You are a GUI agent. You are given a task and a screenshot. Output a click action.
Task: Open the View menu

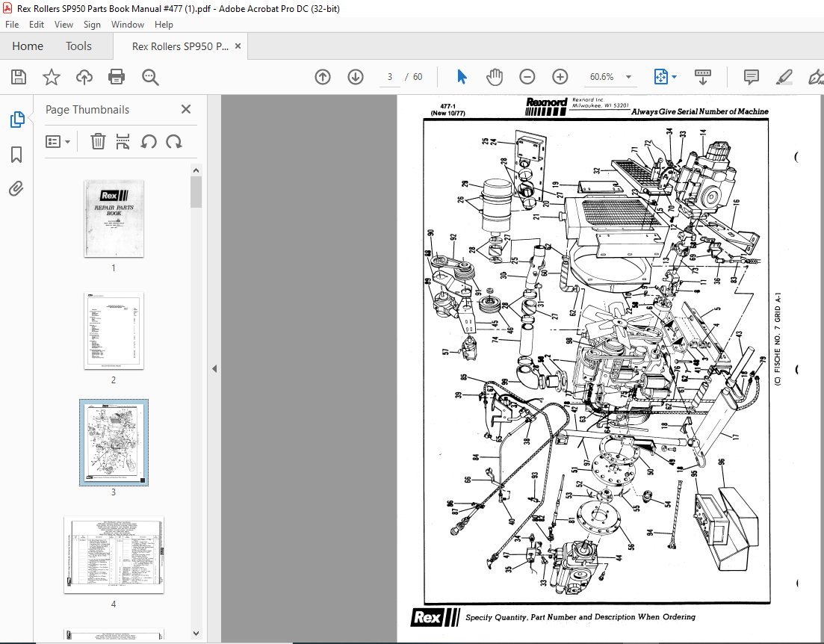pos(63,24)
